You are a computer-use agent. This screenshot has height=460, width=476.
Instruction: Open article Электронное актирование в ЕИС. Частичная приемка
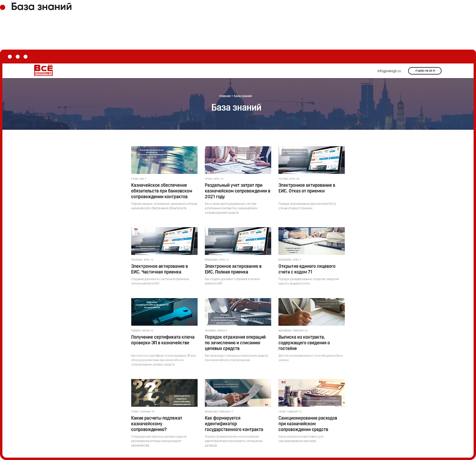pyautogui.click(x=159, y=269)
